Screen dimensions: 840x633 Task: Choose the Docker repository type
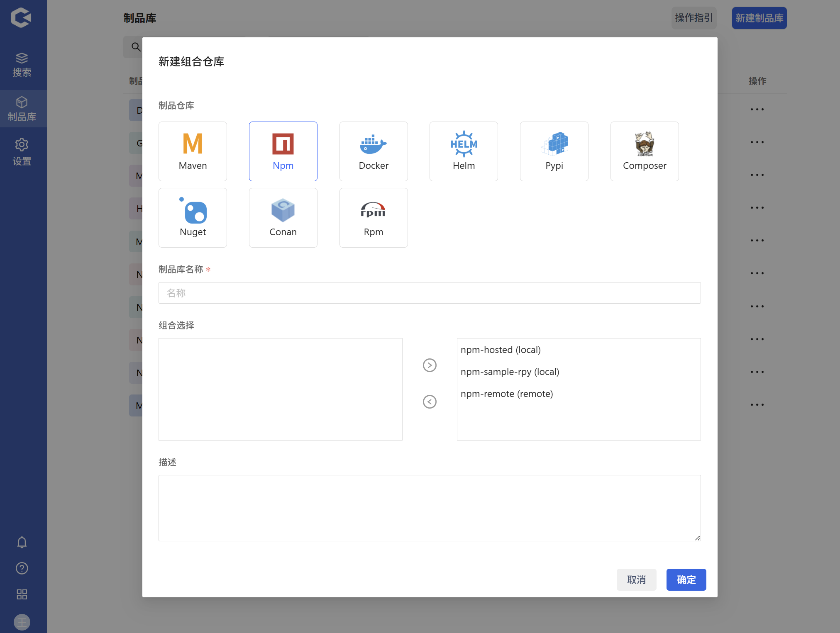pyautogui.click(x=373, y=151)
